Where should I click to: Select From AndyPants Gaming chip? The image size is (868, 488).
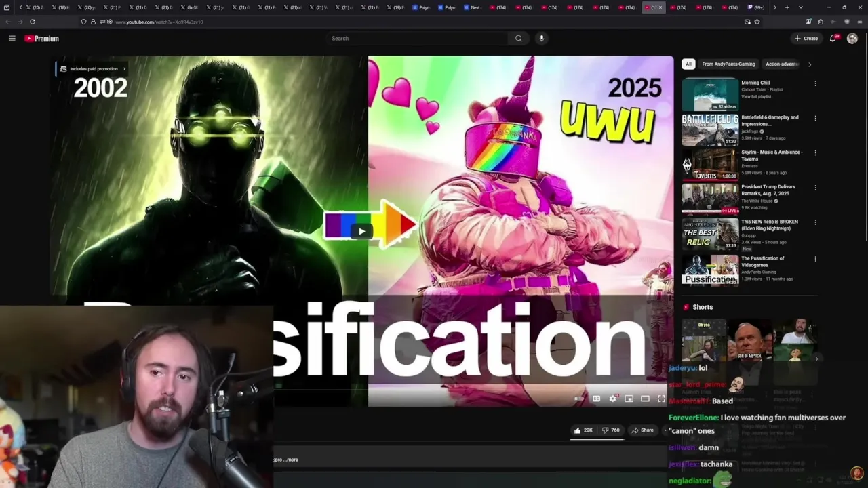(x=728, y=64)
